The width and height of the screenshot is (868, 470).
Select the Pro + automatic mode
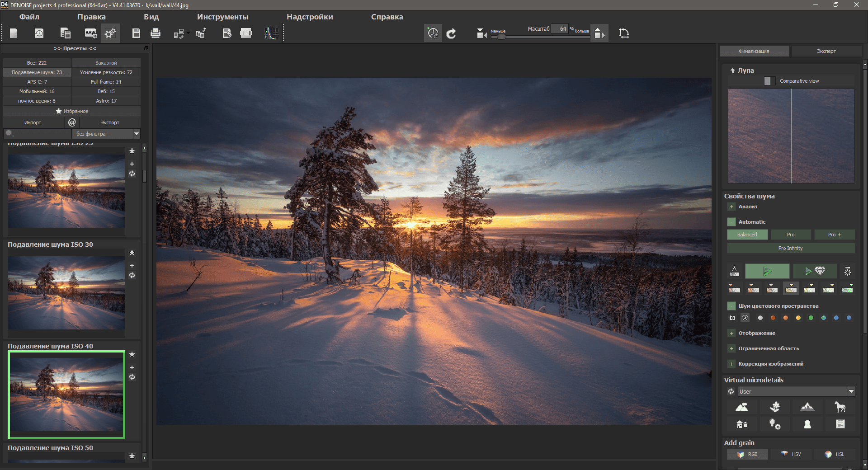[834, 235]
